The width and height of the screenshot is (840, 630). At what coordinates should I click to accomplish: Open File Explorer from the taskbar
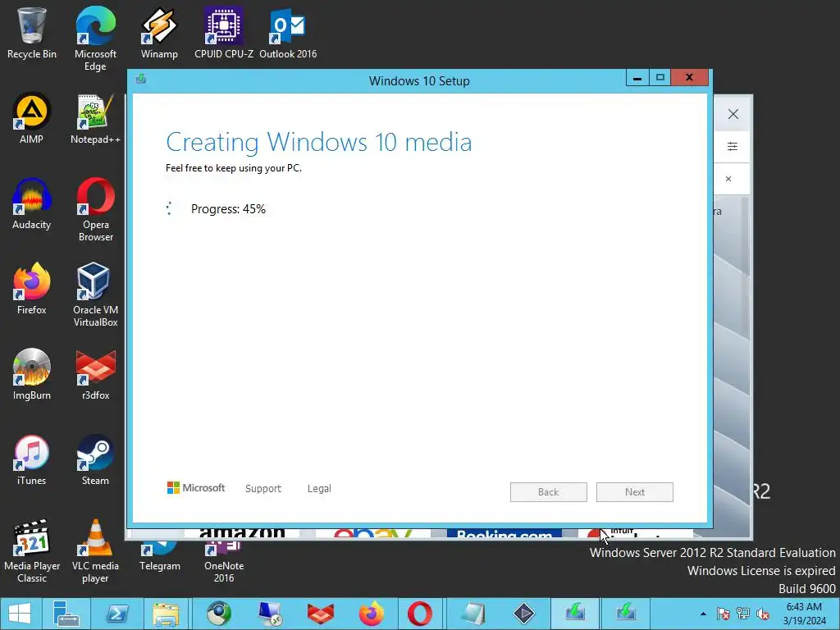[x=166, y=614]
